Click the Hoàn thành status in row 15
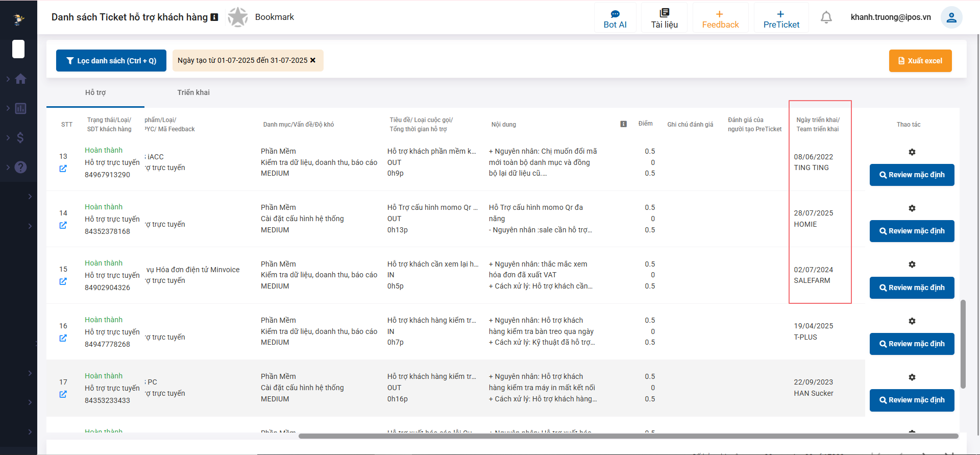 pos(104,263)
